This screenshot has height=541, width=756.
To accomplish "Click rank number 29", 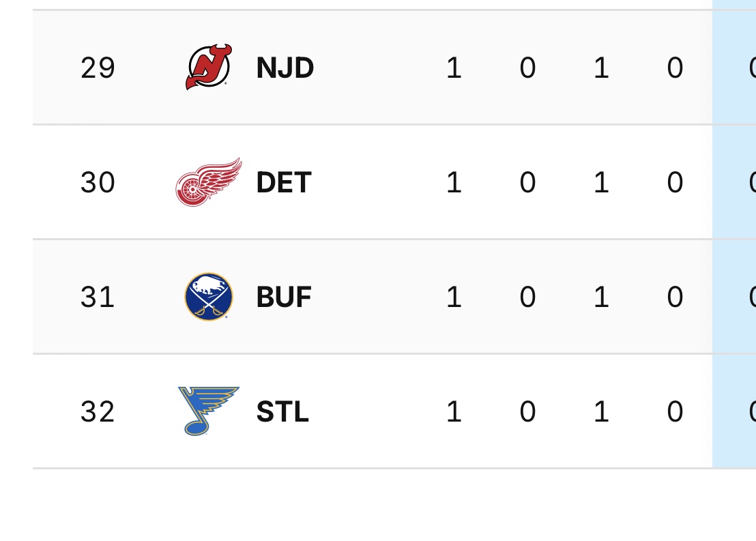I will 98,68.
